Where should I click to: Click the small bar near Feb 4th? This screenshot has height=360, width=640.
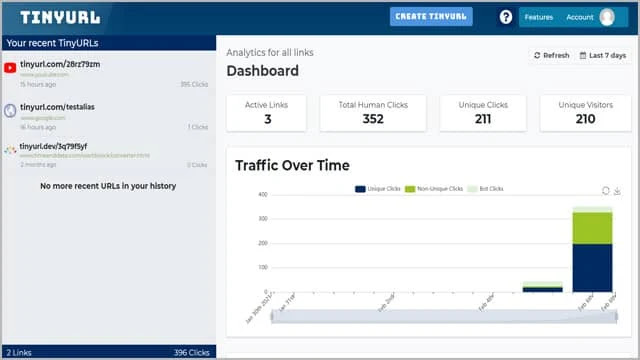tap(542, 287)
